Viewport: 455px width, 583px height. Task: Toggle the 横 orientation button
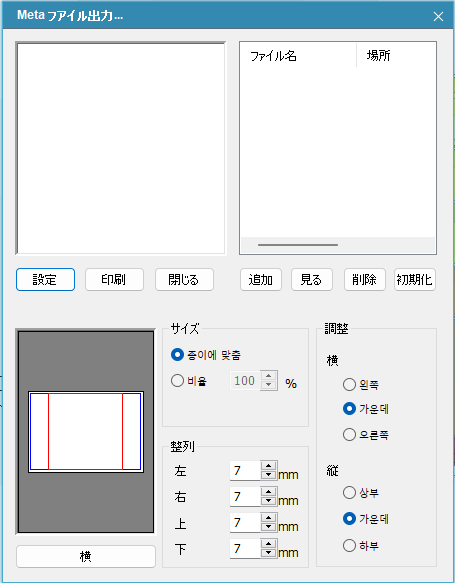coord(86,557)
